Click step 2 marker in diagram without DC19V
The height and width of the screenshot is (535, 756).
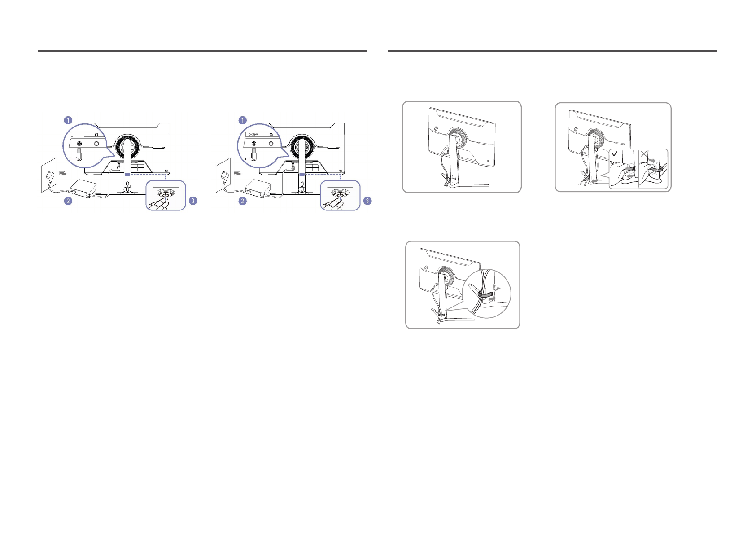[x=68, y=201]
